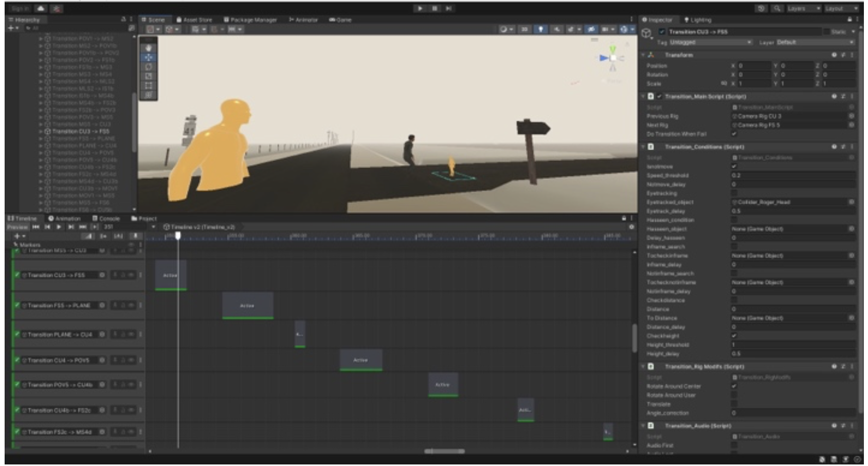
Task: Enable the Eyetracking checkbox
Action: tap(734, 193)
